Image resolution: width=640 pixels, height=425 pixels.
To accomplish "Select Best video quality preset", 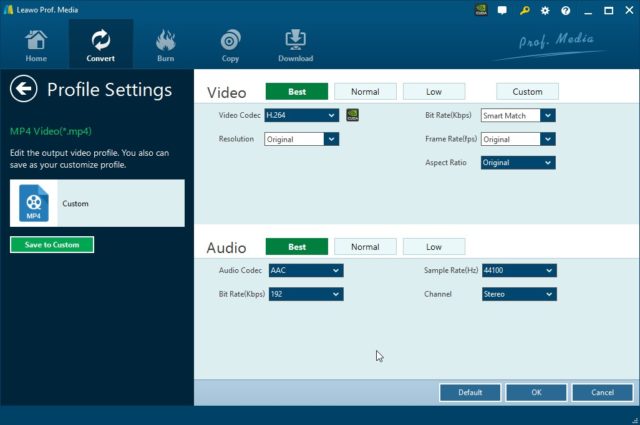I will [297, 91].
